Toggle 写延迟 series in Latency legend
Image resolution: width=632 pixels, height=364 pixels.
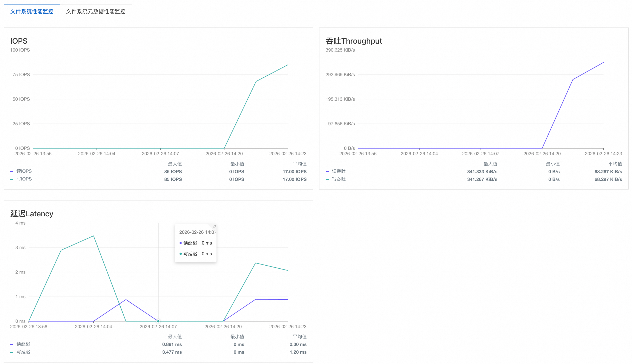click(x=23, y=352)
